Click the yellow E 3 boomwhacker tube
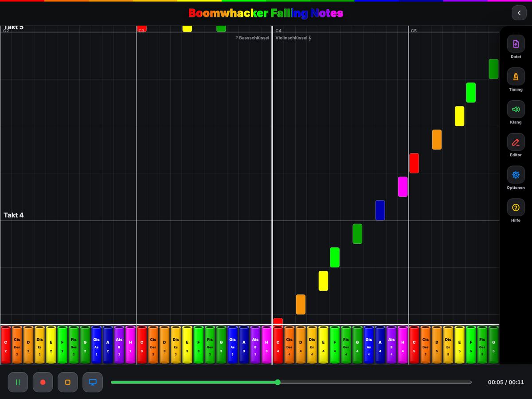Image resolution: width=532 pixels, height=399 pixels. 187,345
